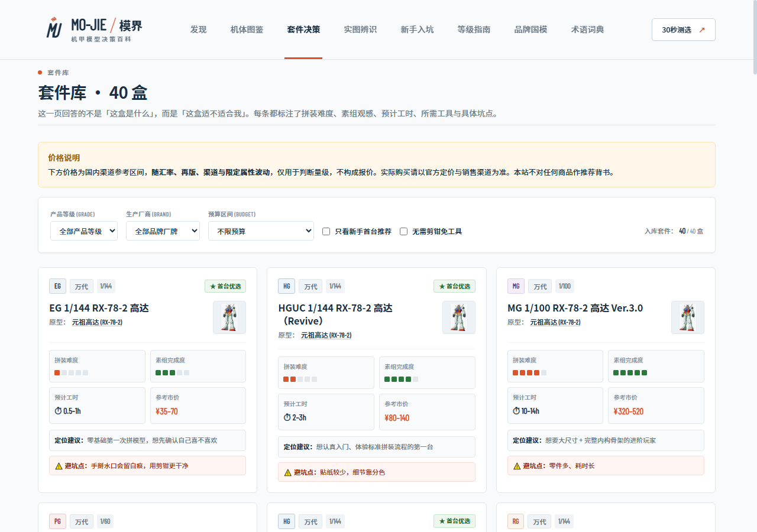
Task: Click the PG grade badge
Action: (x=57, y=521)
